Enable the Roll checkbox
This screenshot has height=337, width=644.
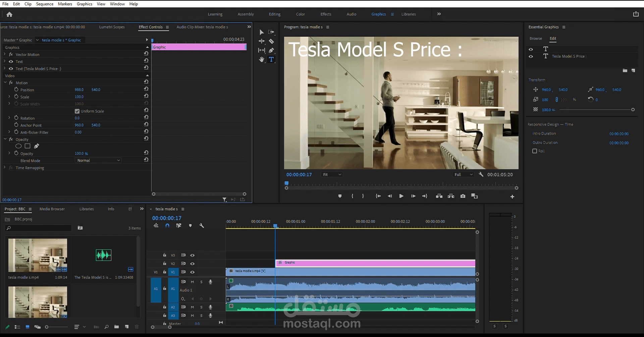click(x=535, y=151)
